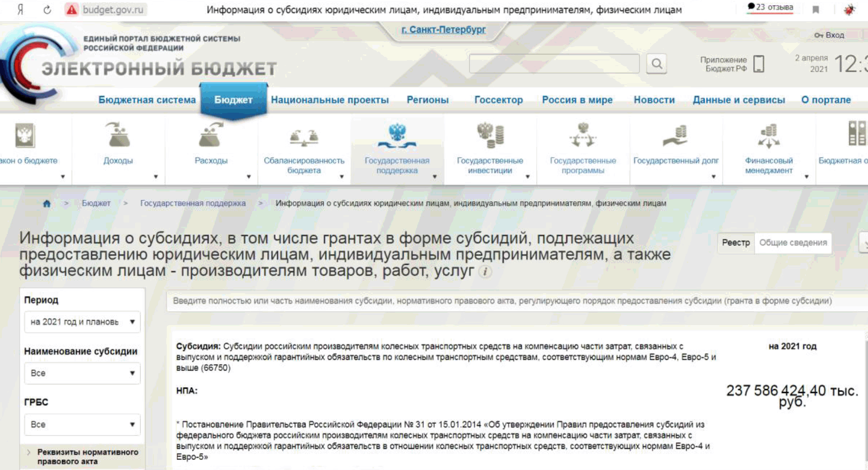This screenshot has width=868, height=470.
Task: Click the Вход login link
Action: pos(829,35)
